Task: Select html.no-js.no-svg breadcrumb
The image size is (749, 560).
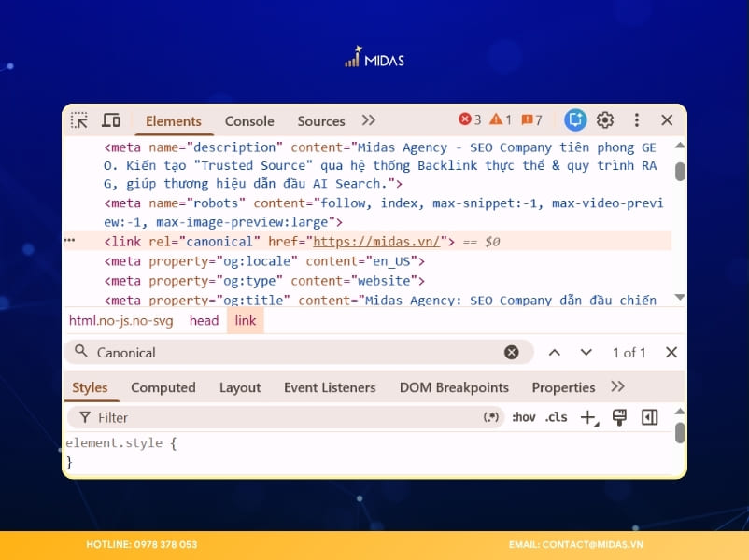Action: (x=120, y=320)
